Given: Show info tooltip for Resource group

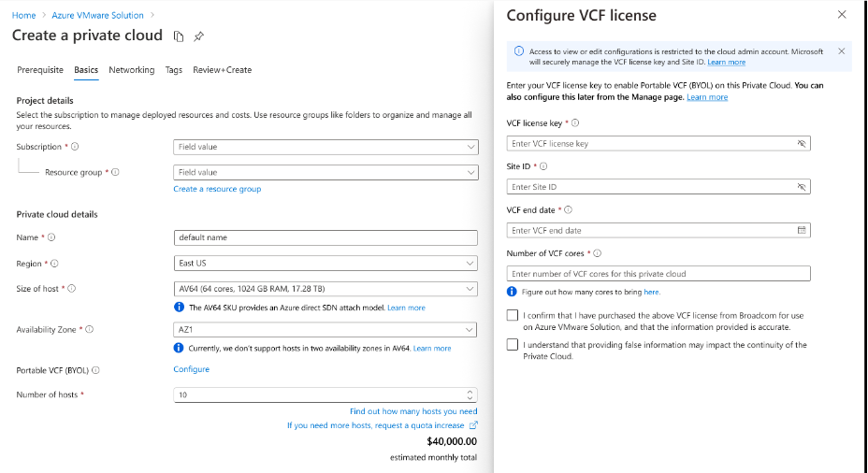Looking at the screenshot, I should 115,172.
